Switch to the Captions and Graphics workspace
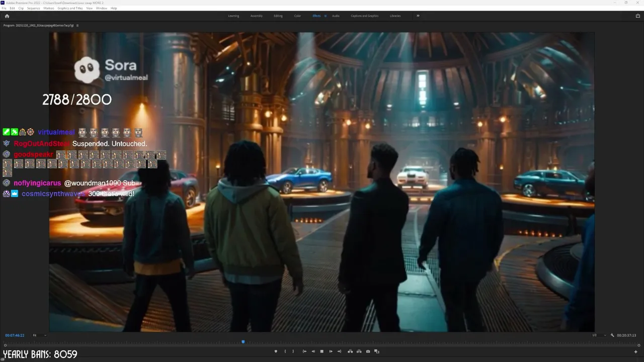 click(365, 16)
